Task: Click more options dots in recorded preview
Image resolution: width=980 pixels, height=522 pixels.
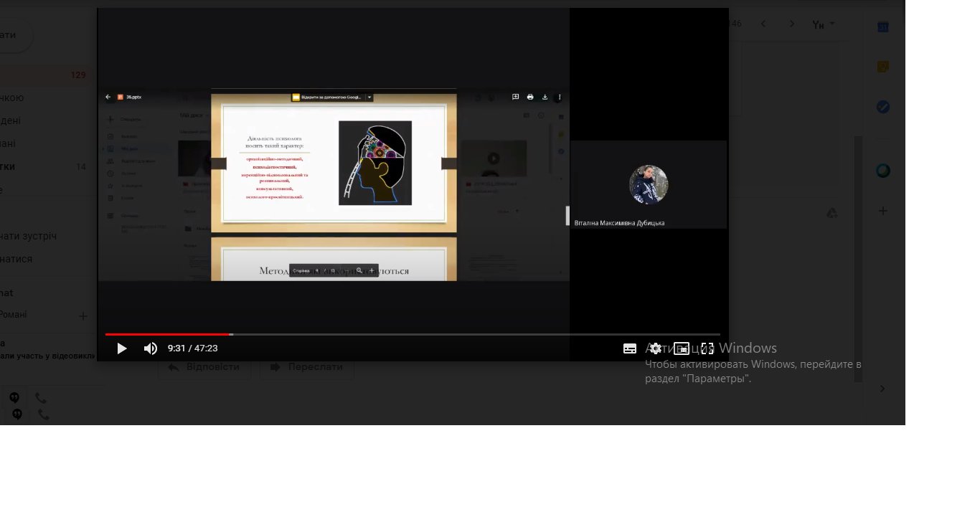Action: pyautogui.click(x=560, y=97)
